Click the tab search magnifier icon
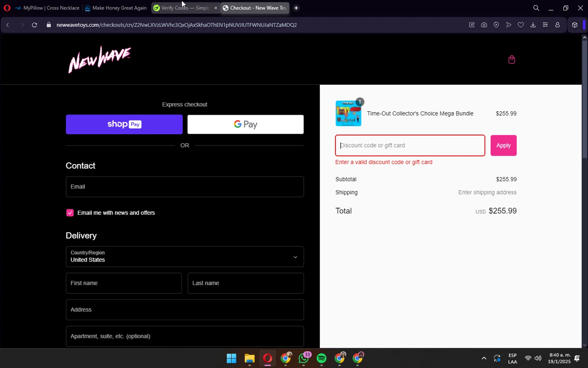588x368 pixels. pos(536,8)
